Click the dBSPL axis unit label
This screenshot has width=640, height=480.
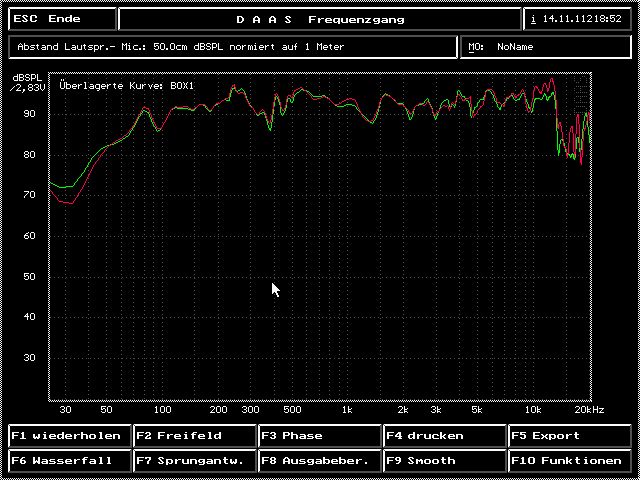[x=26, y=78]
